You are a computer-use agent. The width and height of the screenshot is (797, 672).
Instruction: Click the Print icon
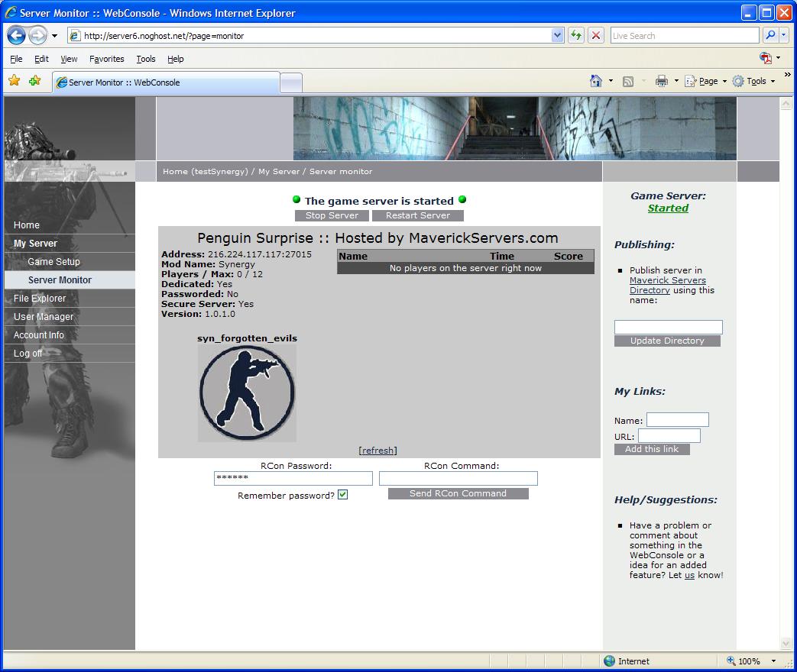click(x=661, y=81)
